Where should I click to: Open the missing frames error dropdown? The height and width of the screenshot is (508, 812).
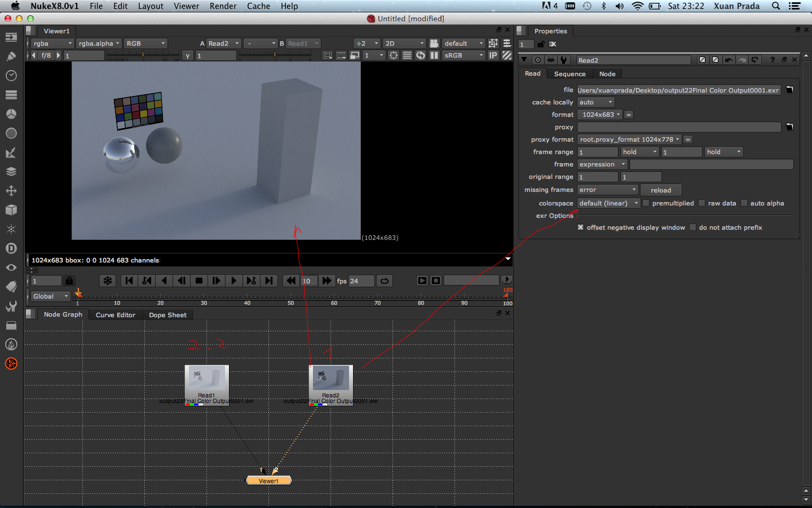[607, 190]
